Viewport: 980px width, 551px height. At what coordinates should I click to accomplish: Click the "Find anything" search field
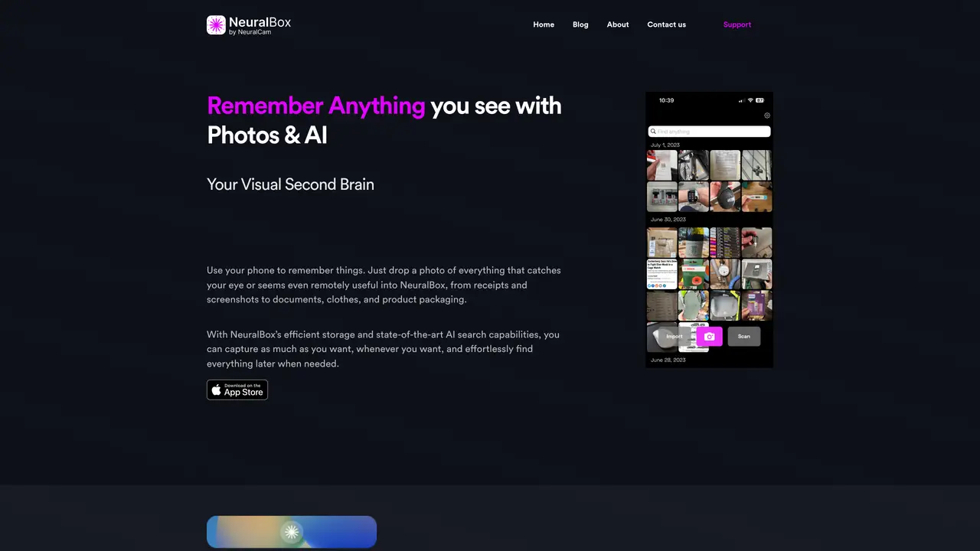tap(709, 132)
